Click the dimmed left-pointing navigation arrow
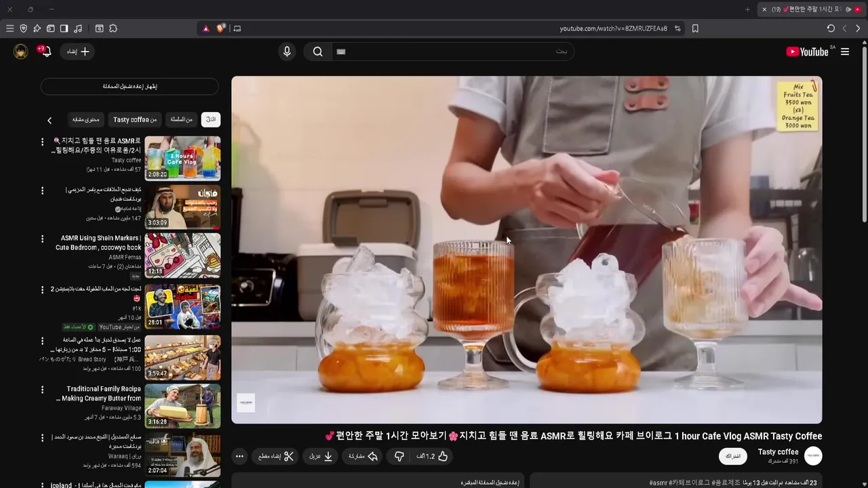The height and width of the screenshot is (488, 868). tap(844, 28)
